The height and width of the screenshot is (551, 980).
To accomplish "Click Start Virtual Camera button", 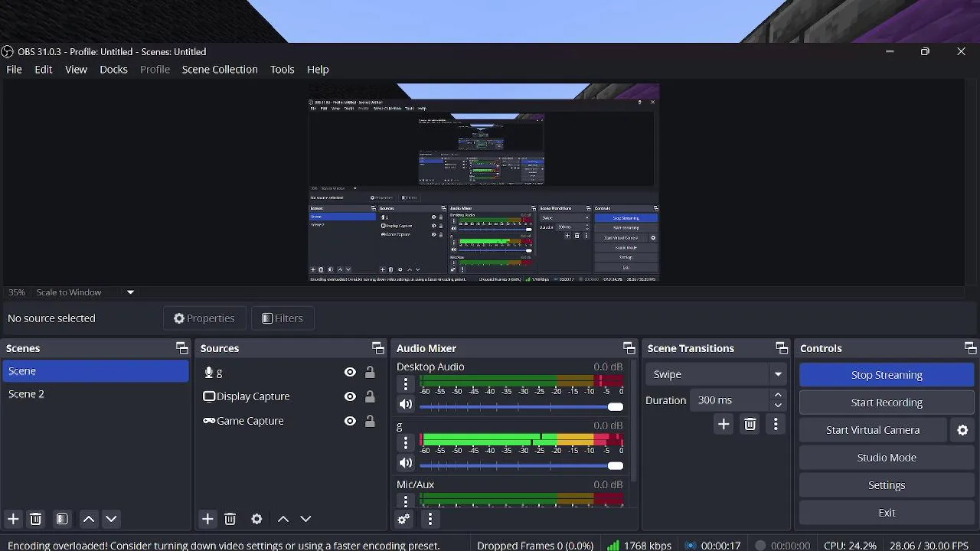I will (873, 430).
